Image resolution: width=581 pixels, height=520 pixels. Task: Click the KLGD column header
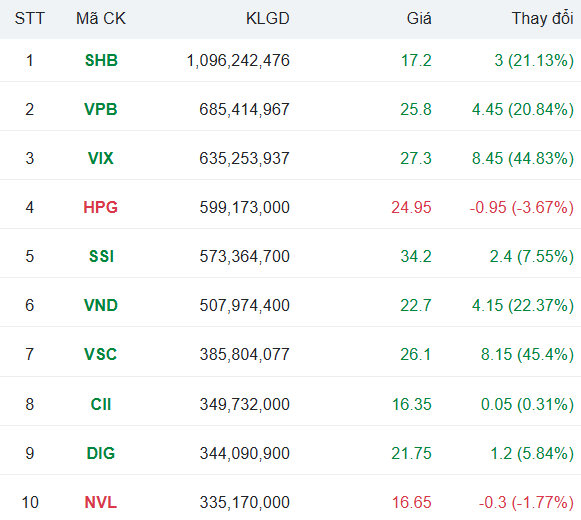tap(268, 19)
